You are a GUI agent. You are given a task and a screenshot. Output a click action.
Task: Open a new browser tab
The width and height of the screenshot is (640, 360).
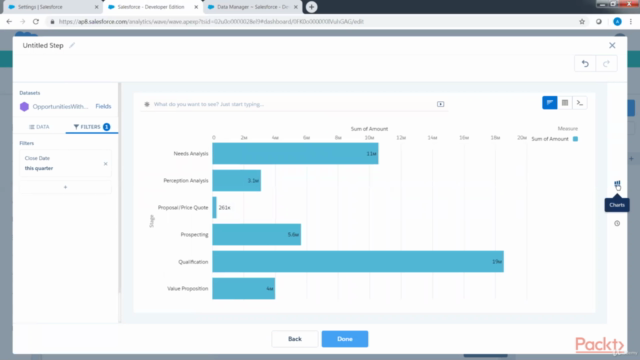coord(311,7)
